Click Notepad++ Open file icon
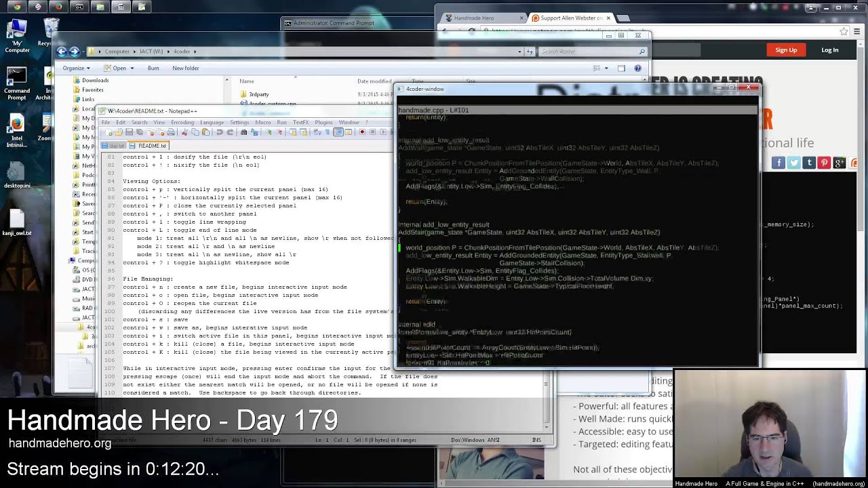 pyautogui.click(x=119, y=132)
